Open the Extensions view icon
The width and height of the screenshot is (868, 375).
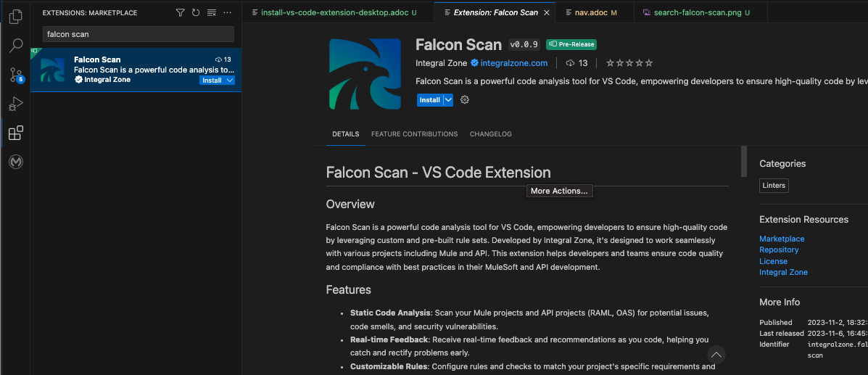[16, 133]
